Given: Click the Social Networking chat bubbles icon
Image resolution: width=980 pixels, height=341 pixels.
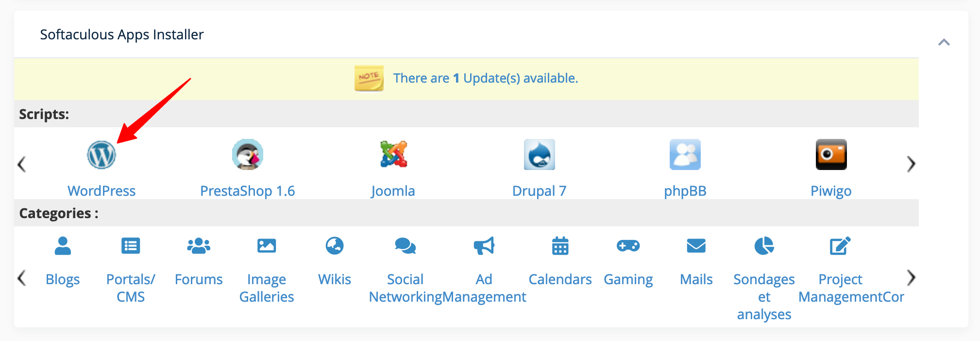Looking at the screenshot, I should tap(406, 246).
